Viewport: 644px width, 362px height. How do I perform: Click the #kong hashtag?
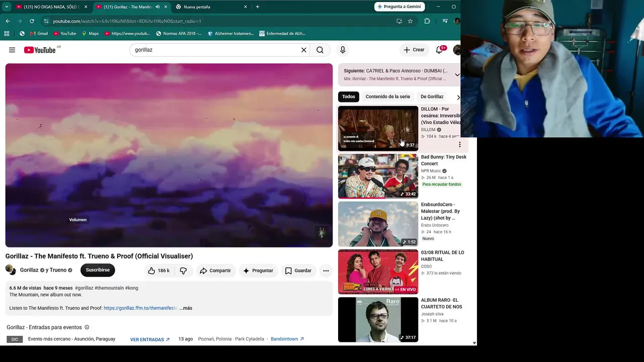click(132, 288)
